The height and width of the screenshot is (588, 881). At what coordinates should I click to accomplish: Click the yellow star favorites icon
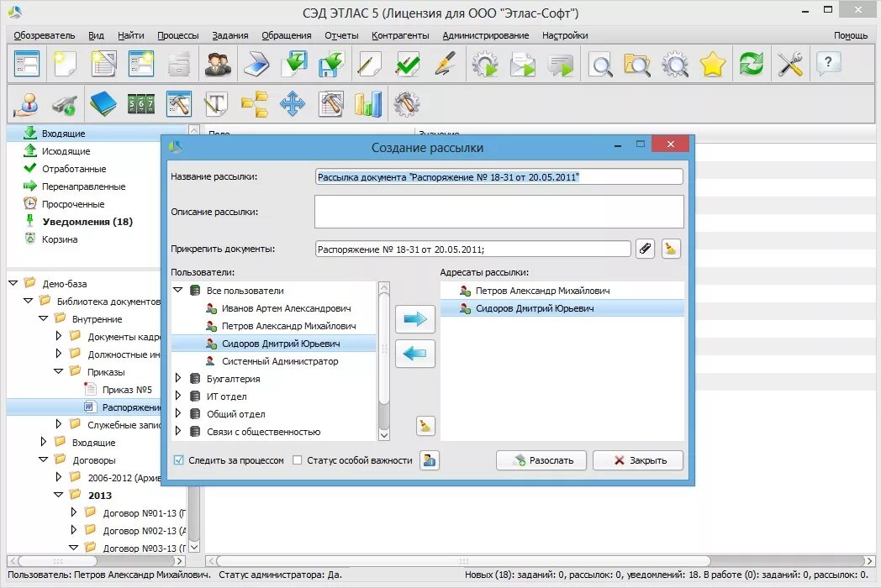[x=712, y=64]
